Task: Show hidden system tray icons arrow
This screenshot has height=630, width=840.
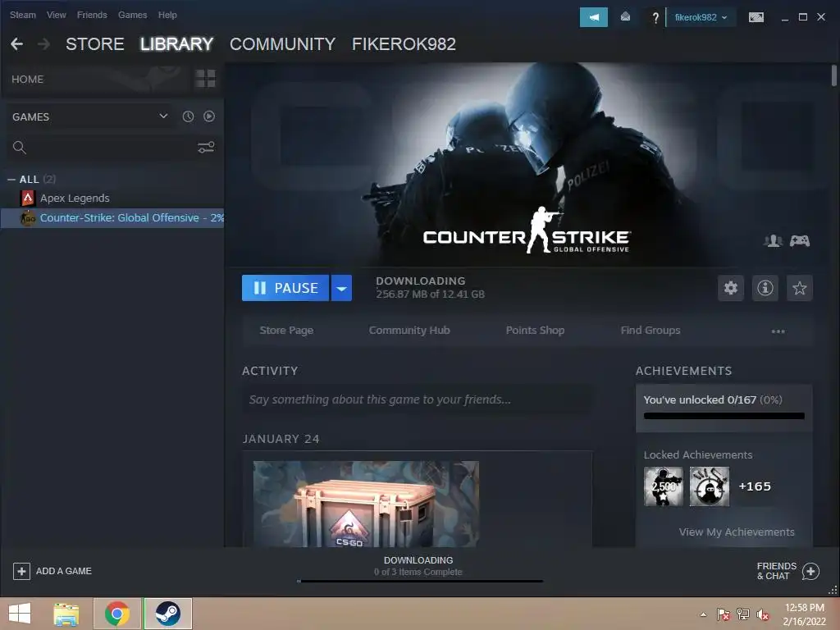Action: [x=703, y=614]
